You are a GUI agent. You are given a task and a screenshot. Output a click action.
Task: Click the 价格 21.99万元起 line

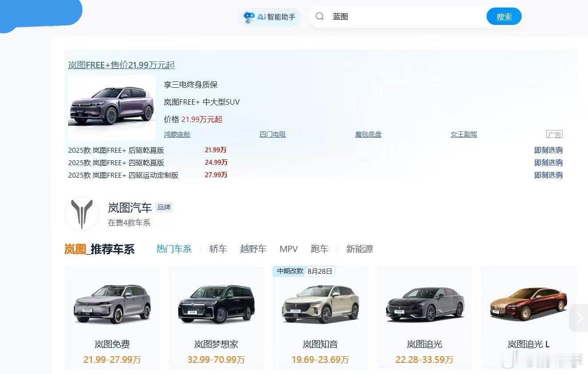coord(193,119)
